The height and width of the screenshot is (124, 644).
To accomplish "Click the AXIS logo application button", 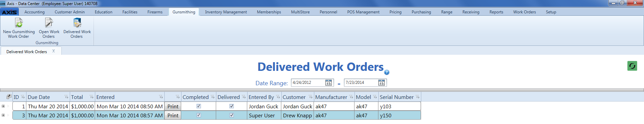I will click(x=9, y=12).
